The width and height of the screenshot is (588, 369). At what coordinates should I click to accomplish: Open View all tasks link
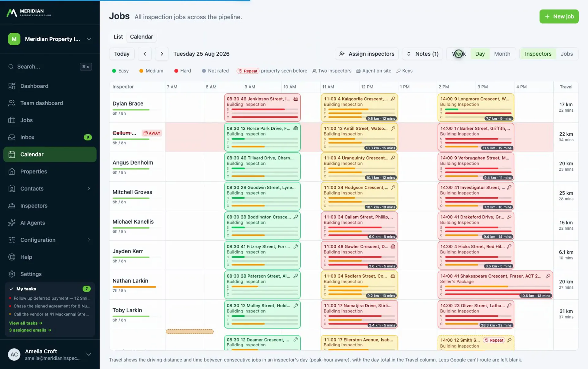26,323
